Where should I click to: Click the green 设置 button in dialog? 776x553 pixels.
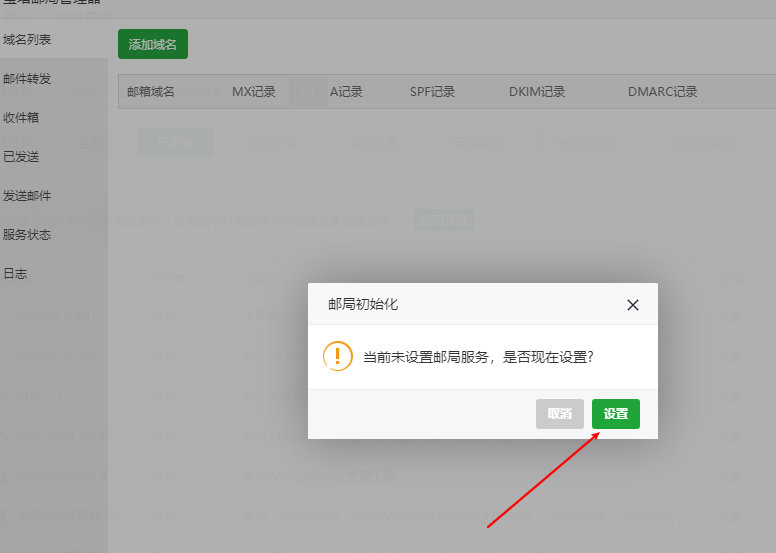(616, 414)
